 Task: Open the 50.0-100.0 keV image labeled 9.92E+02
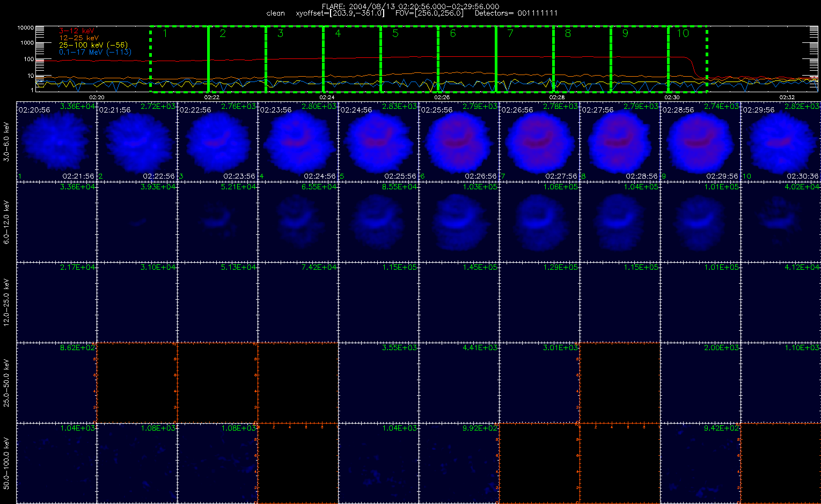tap(459, 463)
